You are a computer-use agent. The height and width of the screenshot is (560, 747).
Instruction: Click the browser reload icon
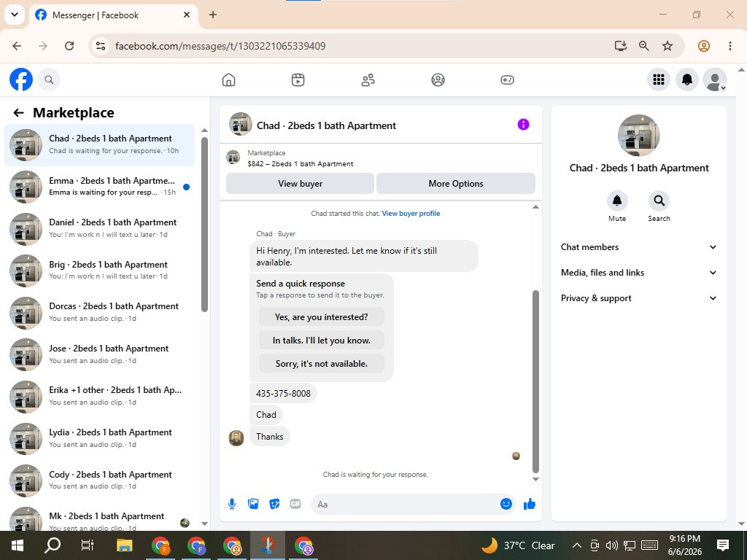pyautogui.click(x=69, y=46)
